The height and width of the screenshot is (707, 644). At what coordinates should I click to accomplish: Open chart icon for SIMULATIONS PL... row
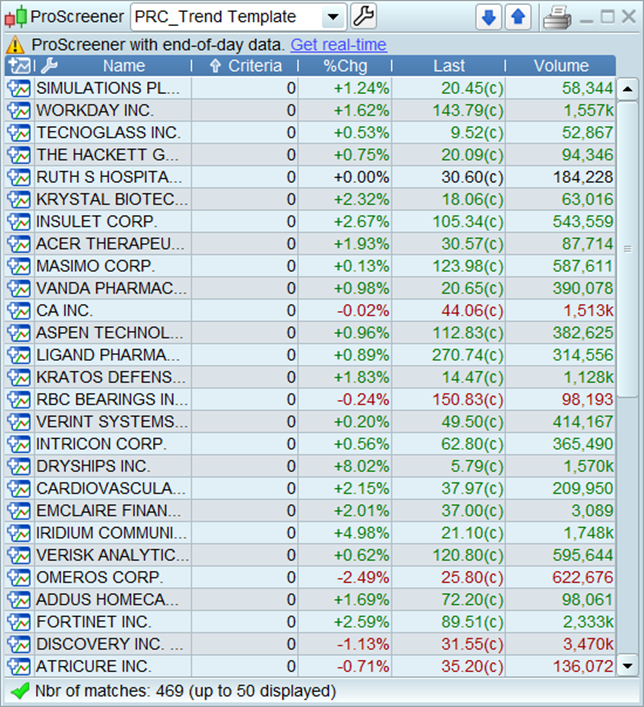tap(19, 88)
